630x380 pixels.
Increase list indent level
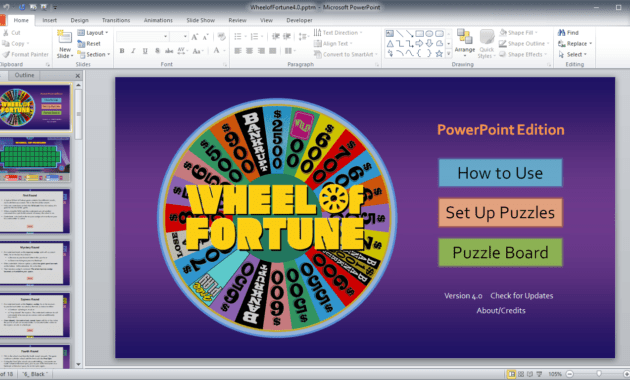click(287, 37)
